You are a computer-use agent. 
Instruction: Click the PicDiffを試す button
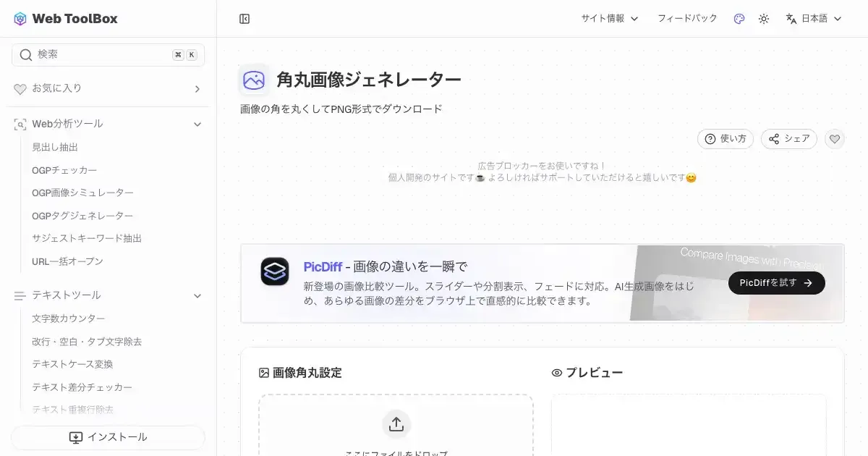776,283
